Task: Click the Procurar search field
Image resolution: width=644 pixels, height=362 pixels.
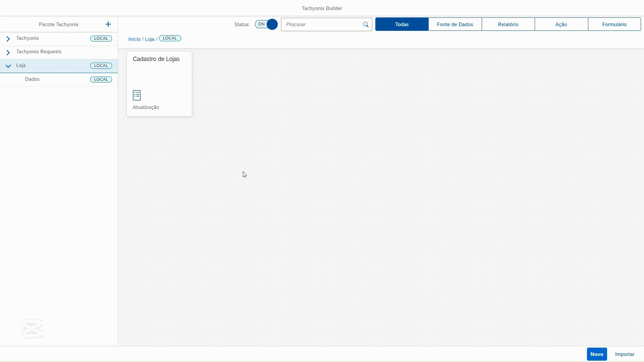Action: (x=322, y=24)
